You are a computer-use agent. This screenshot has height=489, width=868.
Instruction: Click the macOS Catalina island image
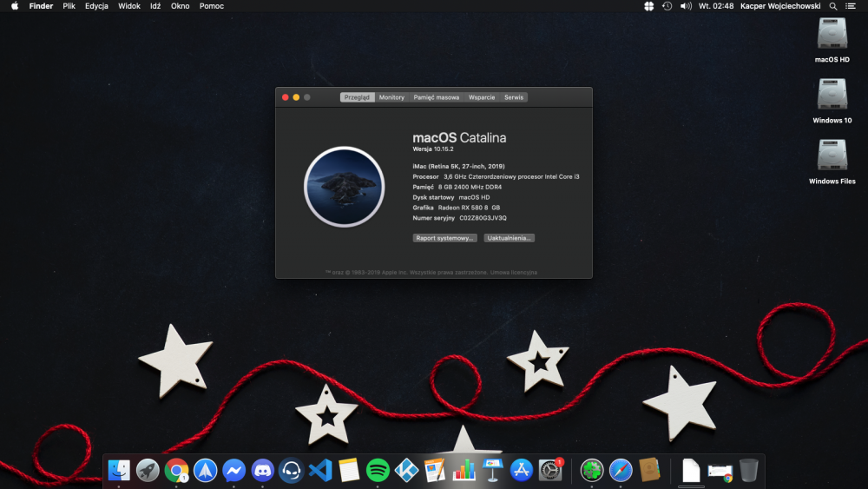coord(345,187)
